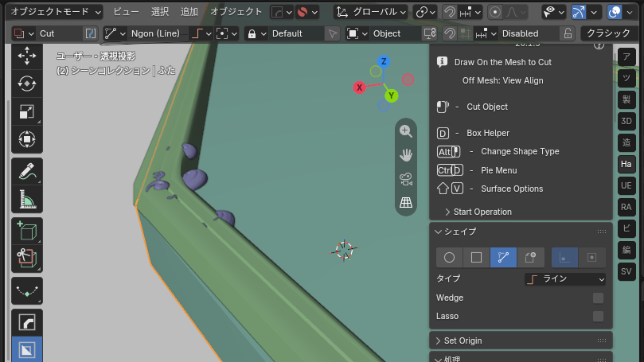Open the 追加 menu

[x=189, y=12]
